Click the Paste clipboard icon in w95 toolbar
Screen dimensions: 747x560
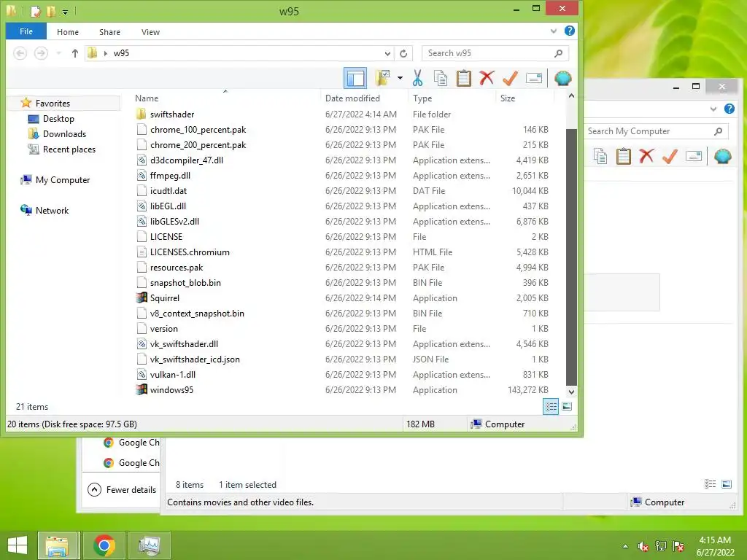pos(463,78)
